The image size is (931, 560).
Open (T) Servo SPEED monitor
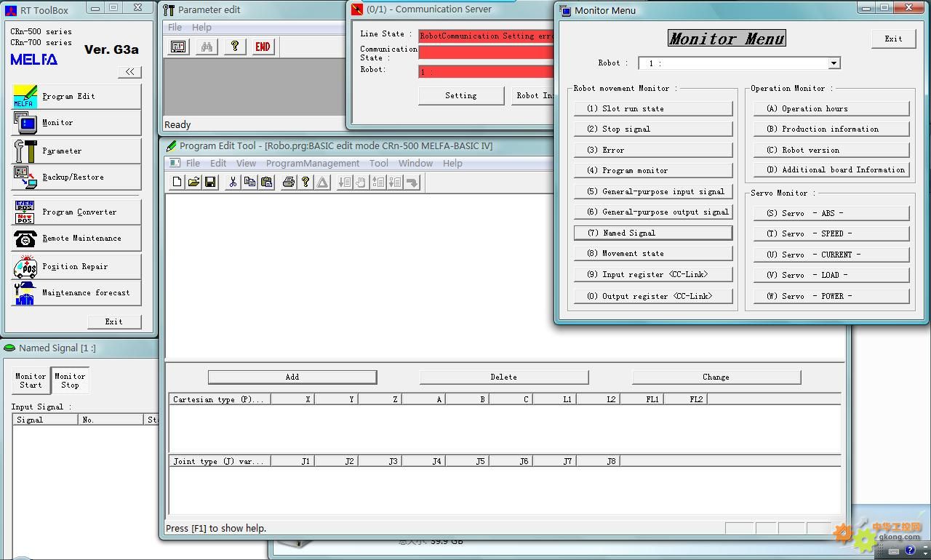click(831, 233)
